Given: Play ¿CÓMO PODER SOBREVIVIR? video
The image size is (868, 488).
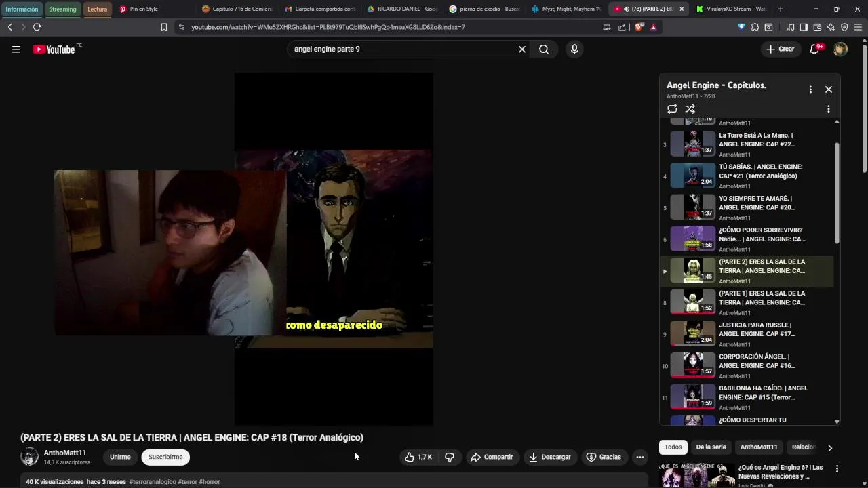Looking at the screenshot, I should (x=747, y=239).
